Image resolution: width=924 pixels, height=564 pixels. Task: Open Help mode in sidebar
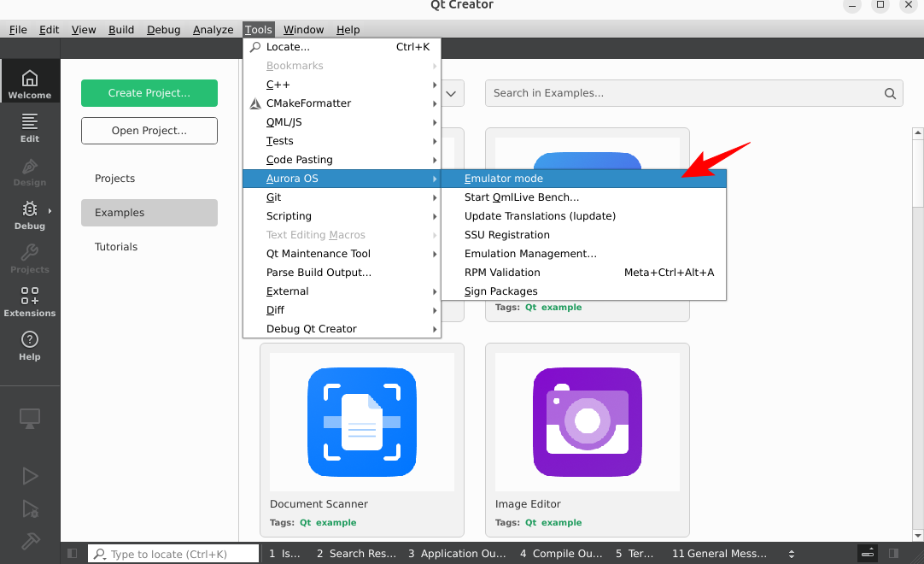(x=30, y=344)
